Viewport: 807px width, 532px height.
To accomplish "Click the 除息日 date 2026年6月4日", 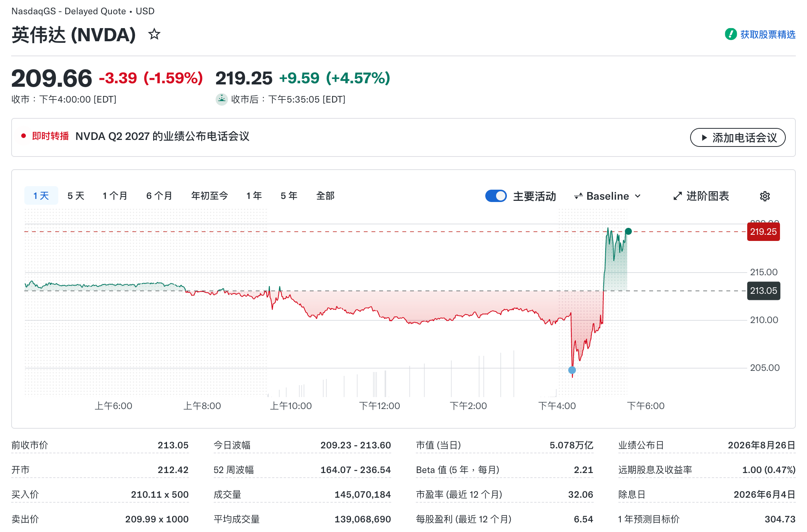I will tap(764, 495).
